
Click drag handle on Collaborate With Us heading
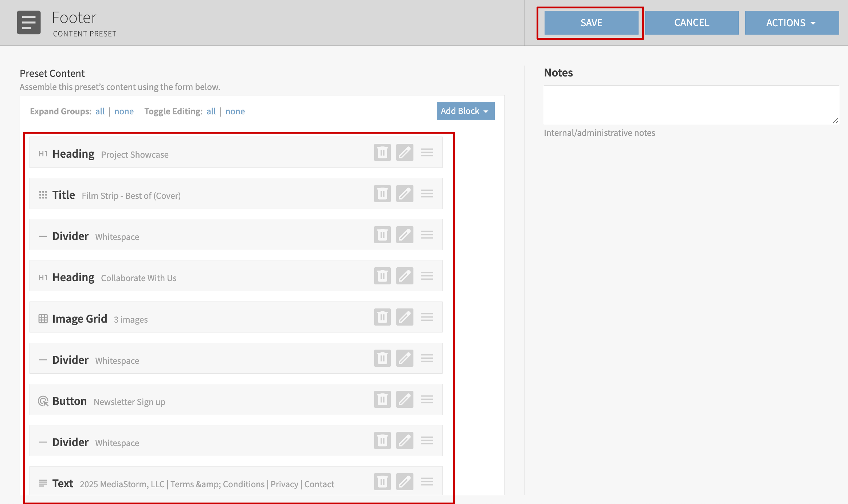427,276
